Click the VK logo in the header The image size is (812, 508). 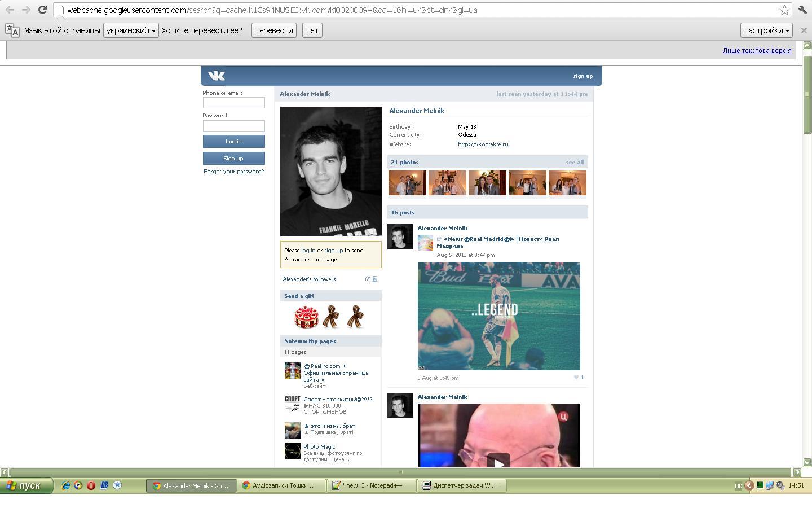click(216, 76)
